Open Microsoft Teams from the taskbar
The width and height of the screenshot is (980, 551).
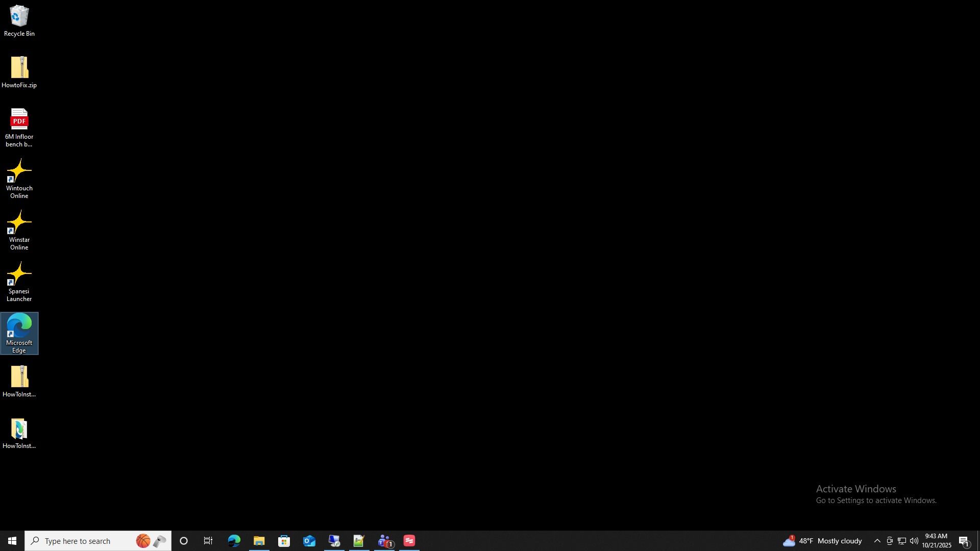pos(384,541)
